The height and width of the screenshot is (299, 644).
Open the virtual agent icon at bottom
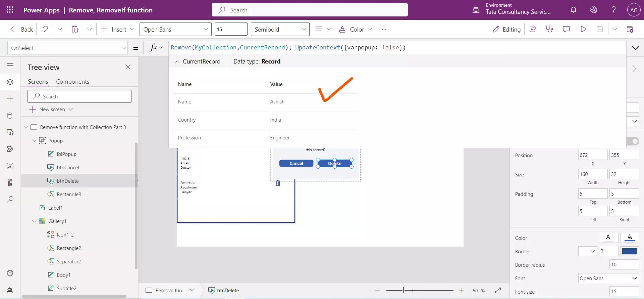click(10, 290)
